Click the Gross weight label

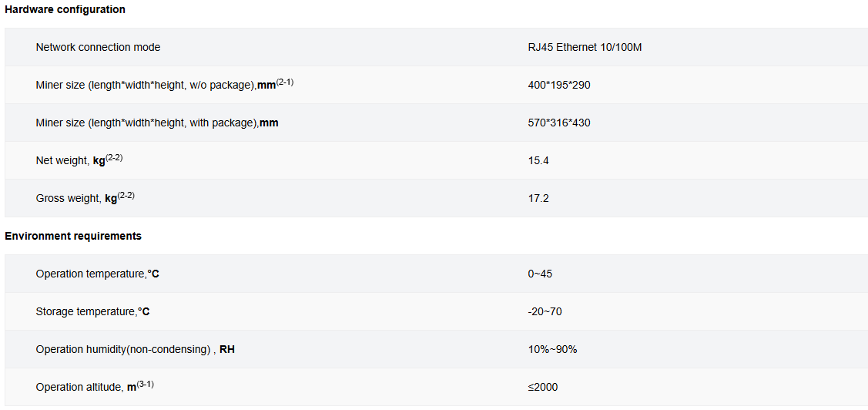tap(85, 198)
